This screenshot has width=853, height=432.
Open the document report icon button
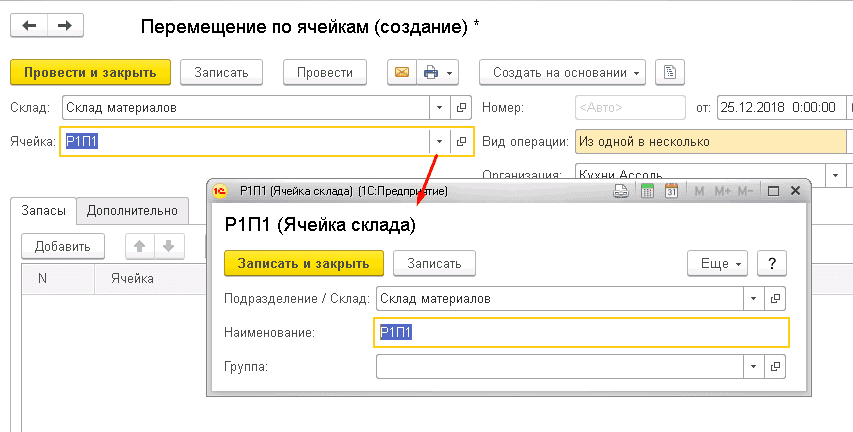670,72
